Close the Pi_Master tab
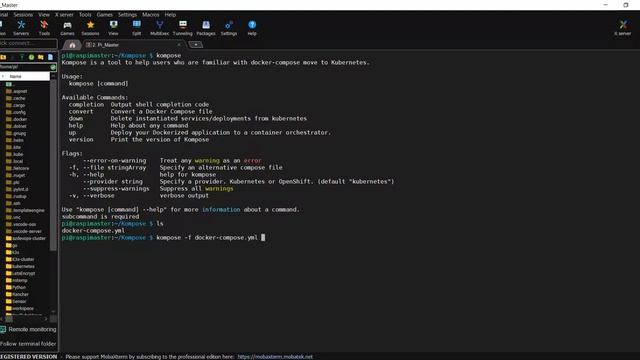640x360 pixels. click(x=179, y=44)
